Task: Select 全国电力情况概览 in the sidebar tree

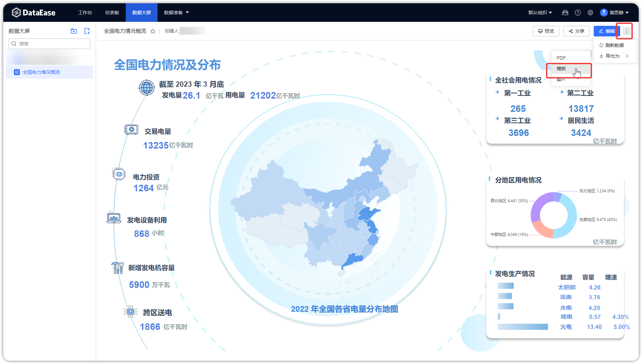Action: coord(49,72)
